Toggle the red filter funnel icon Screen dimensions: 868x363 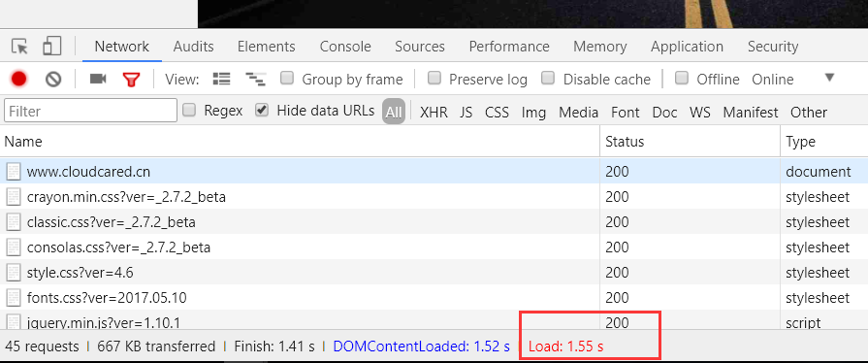pos(131,80)
